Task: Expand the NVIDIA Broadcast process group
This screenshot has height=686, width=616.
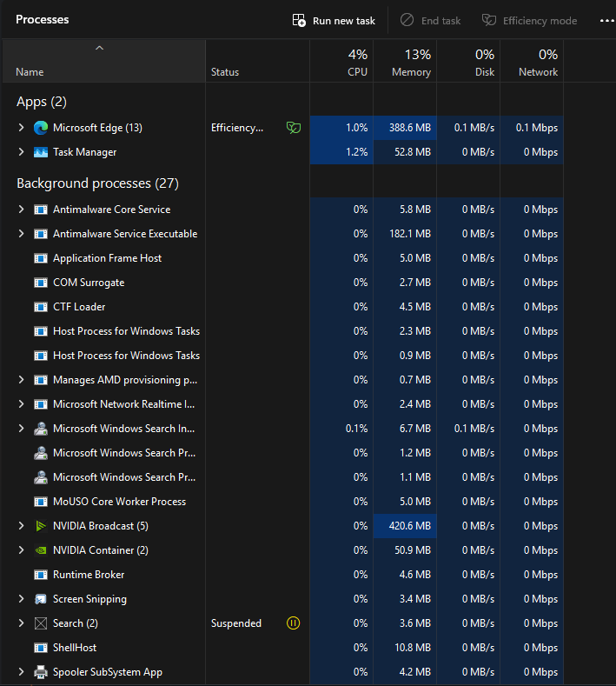Action: pyautogui.click(x=22, y=526)
